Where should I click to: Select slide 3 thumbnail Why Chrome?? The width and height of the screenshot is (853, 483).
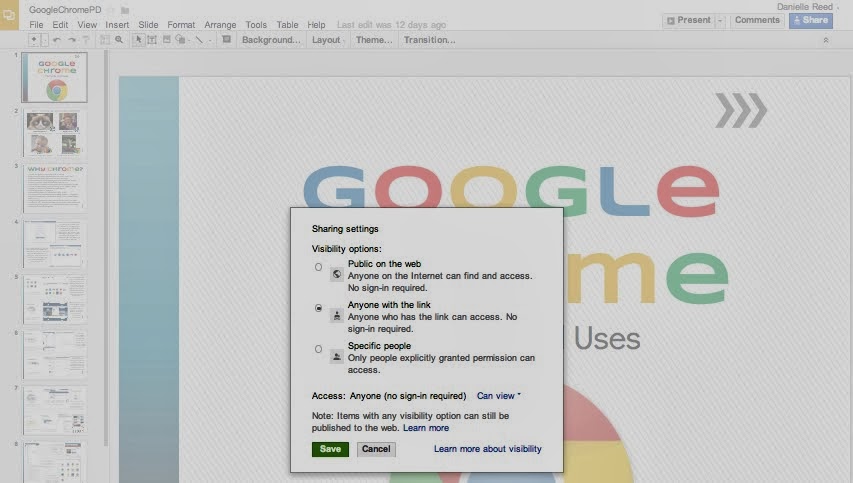tap(54, 188)
